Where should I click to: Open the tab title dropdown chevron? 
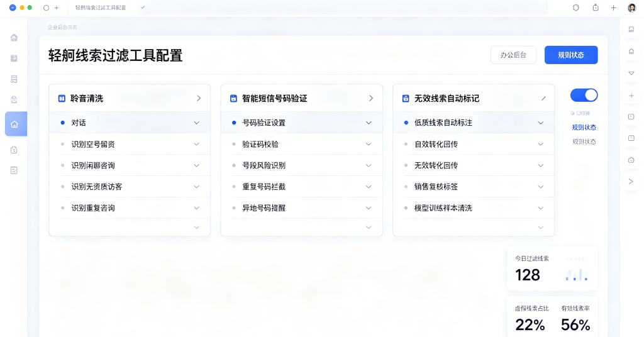point(143,8)
